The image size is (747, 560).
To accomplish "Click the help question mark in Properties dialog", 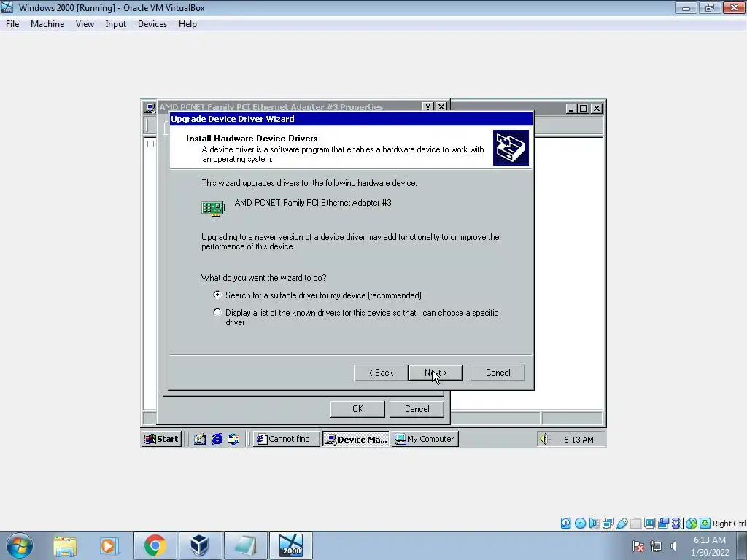I will tap(428, 106).
